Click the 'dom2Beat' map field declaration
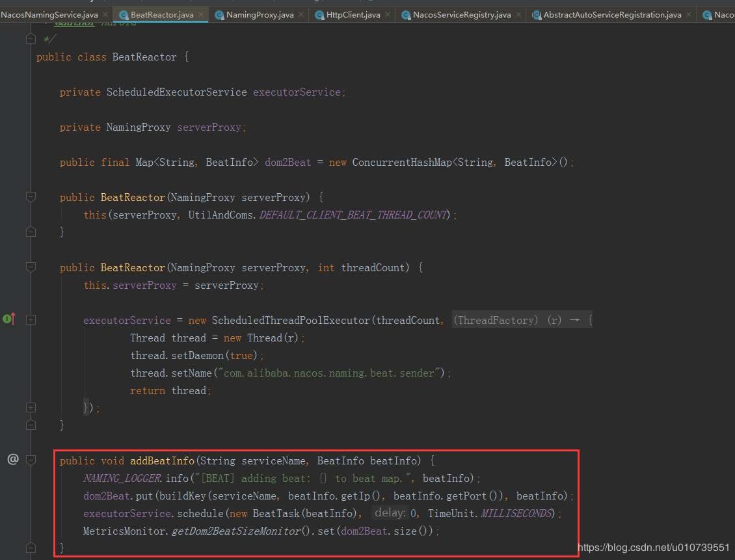 point(287,163)
